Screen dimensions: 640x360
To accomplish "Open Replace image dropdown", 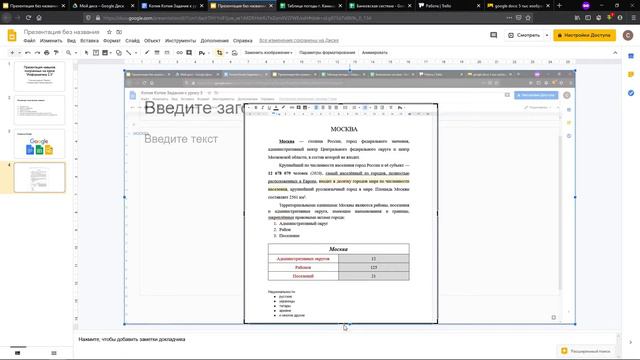I will 268,53.
